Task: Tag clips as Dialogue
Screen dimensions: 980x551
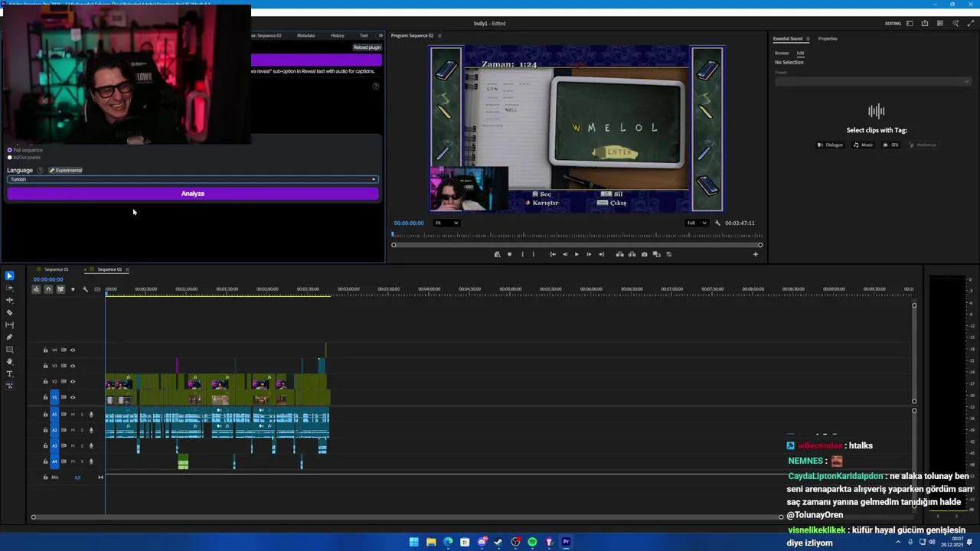Action: coord(831,145)
